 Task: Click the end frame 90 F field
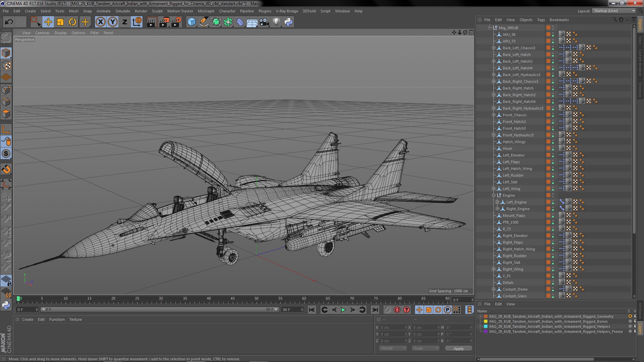[x=292, y=310]
